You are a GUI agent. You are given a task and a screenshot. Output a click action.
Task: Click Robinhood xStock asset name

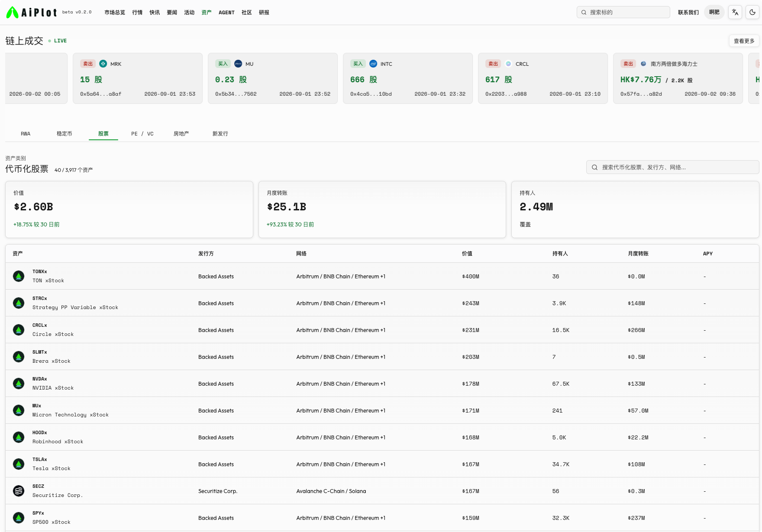[58, 442]
